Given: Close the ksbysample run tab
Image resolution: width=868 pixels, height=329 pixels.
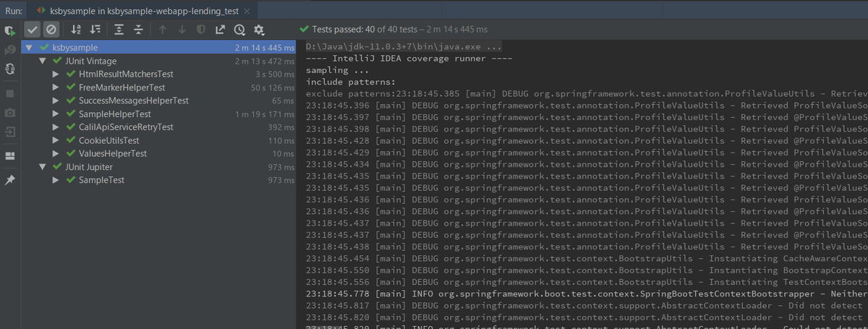Looking at the screenshot, I should pos(247,11).
